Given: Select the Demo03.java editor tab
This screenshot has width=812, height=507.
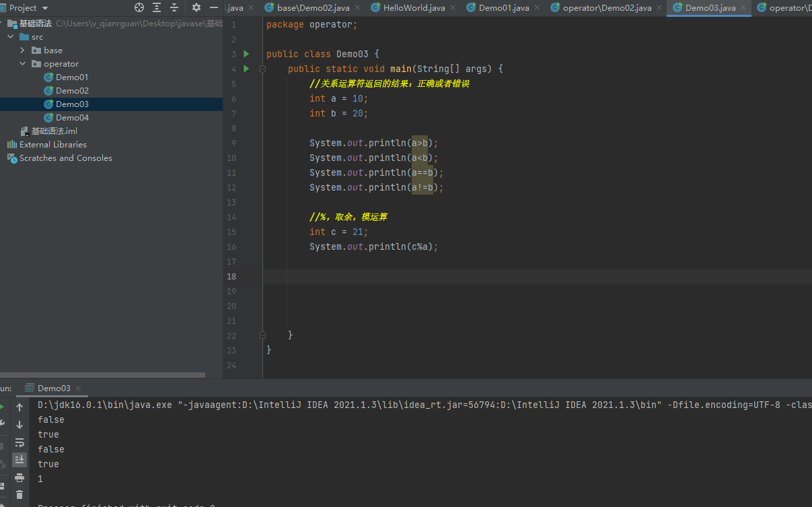Looking at the screenshot, I should click(x=710, y=8).
